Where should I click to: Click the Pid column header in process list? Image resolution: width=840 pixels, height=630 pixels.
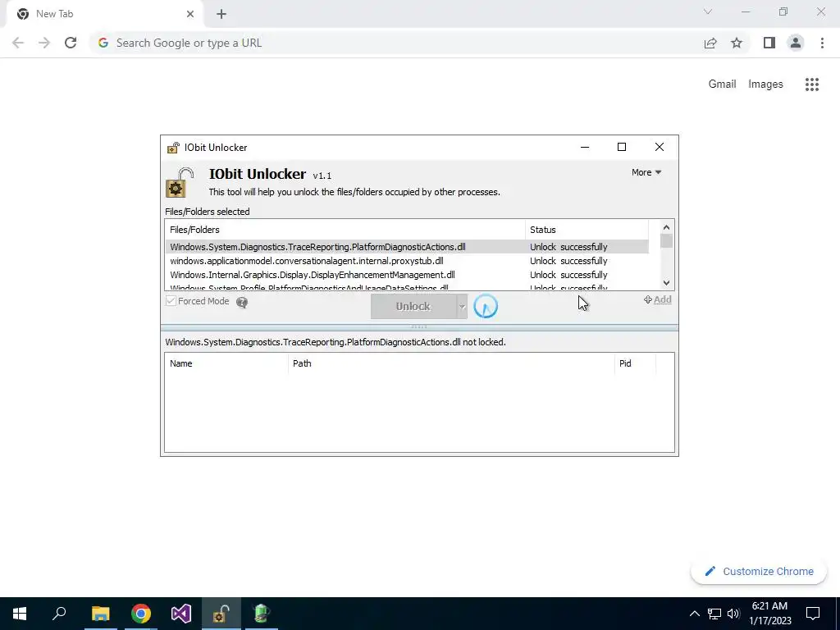[635, 363]
